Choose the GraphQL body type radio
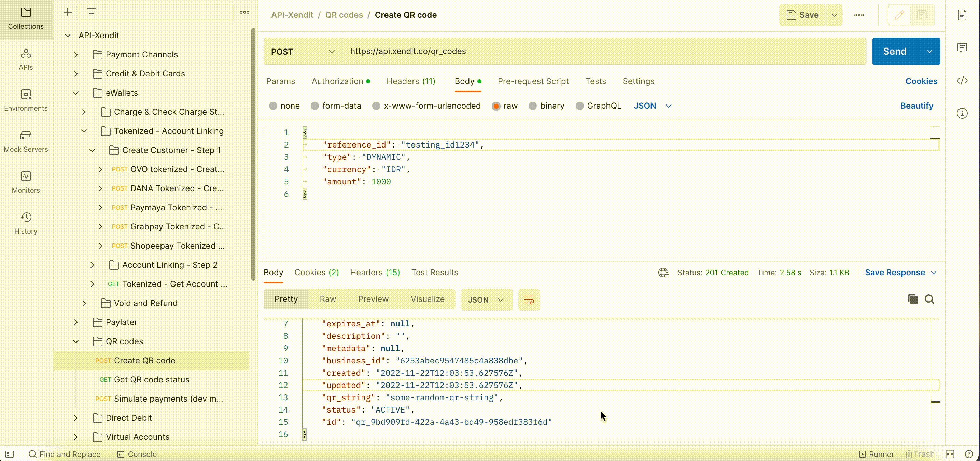 click(579, 106)
